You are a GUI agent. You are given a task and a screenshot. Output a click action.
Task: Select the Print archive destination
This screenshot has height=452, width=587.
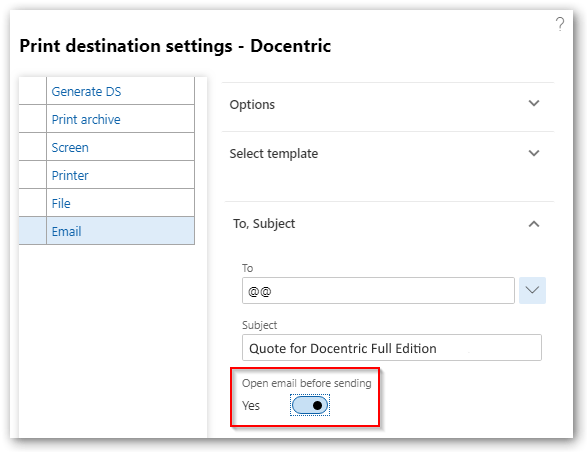coord(86,119)
